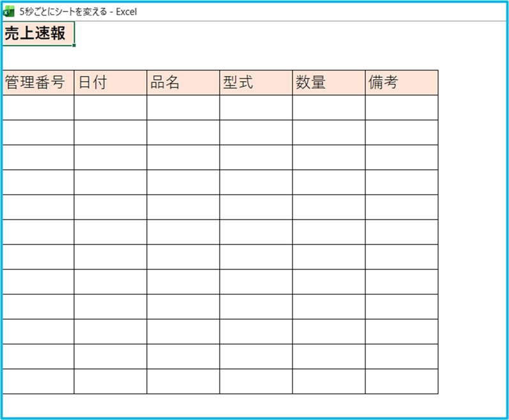Click bottom row cell in 管理番号 column
This screenshot has height=420, width=509.
pos(38,381)
